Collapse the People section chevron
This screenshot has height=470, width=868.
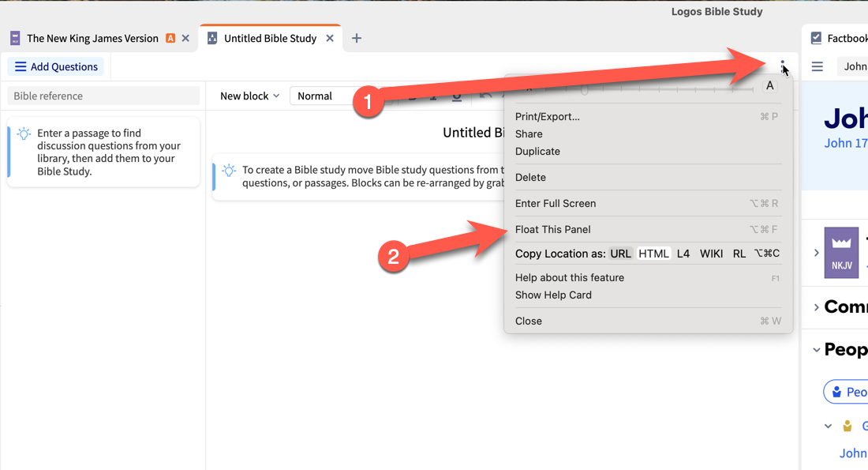816,350
